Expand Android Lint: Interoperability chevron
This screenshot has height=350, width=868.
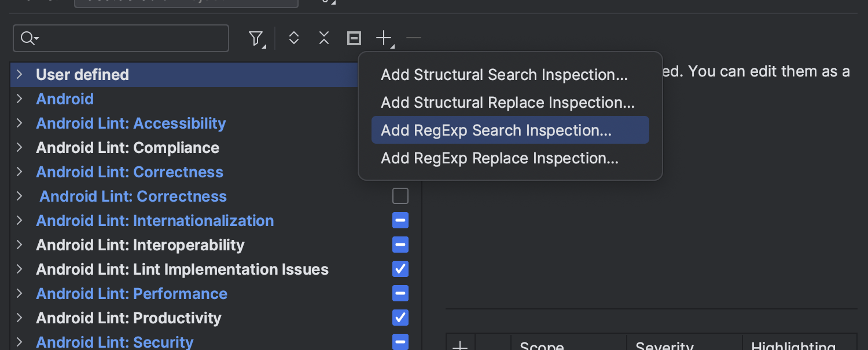(x=20, y=245)
